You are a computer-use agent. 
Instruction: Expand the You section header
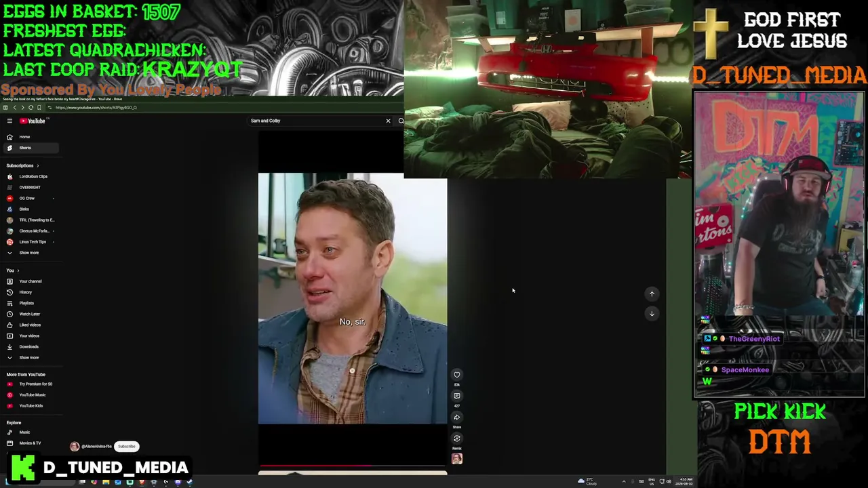[13, 270]
